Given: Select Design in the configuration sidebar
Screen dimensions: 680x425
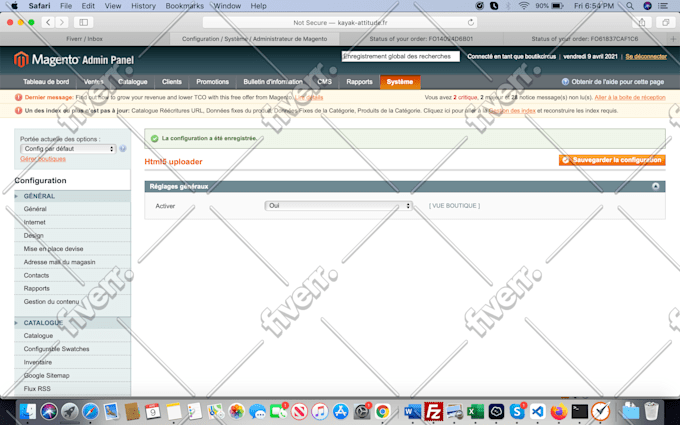Looking at the screenshot, I should 72,235.
